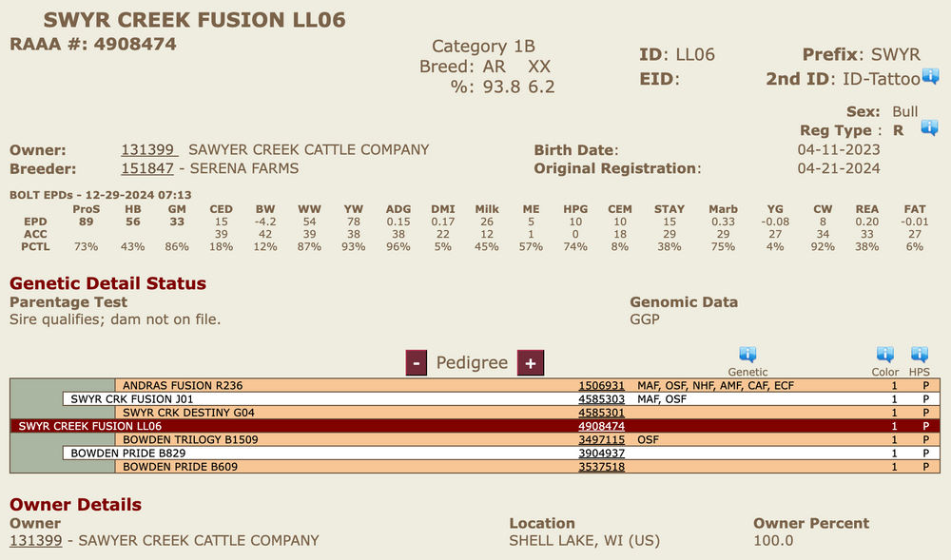Open breeder number 151847 link
951x560 pixels.
coord(147,168)
